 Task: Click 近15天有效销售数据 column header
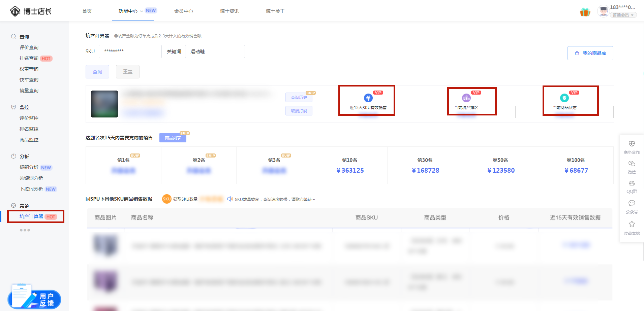pos(575,218)
